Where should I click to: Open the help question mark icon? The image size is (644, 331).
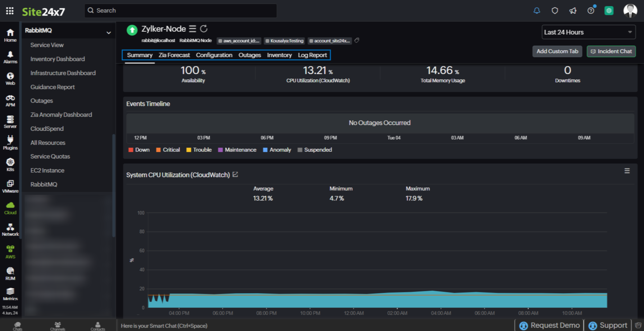(x=590, y=10)
